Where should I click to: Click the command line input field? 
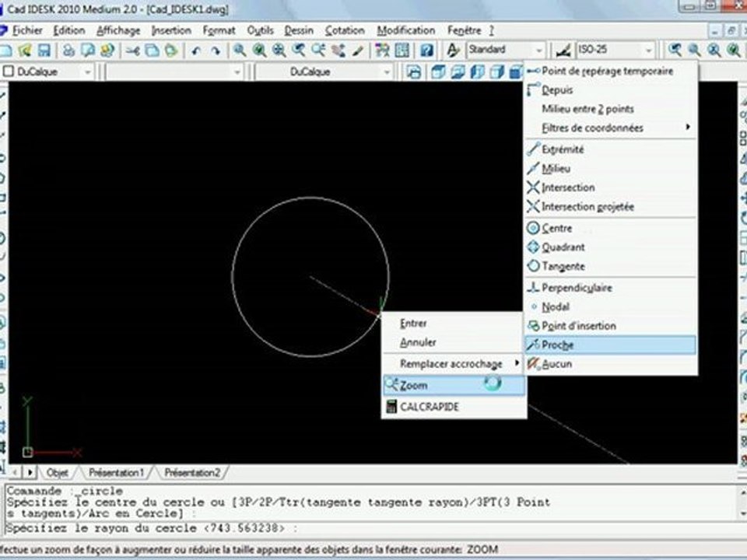372,529
